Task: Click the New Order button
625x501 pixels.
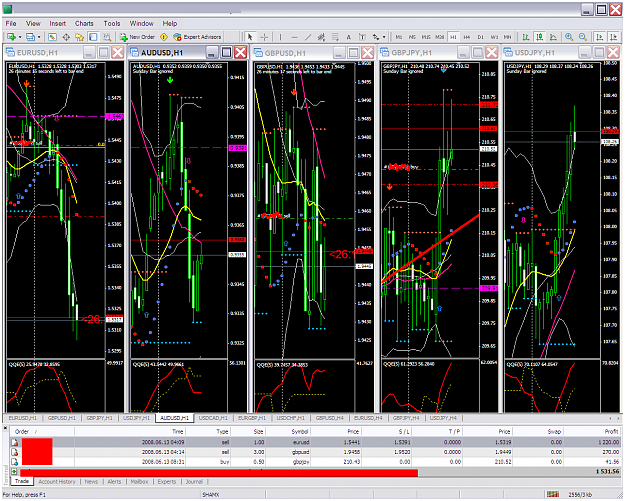Action: [137, 37]
